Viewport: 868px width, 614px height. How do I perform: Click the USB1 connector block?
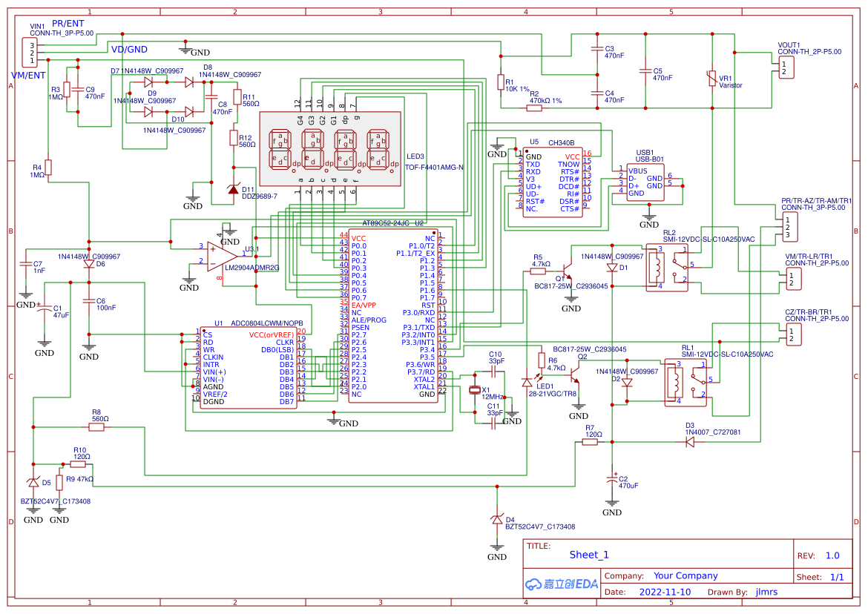[645, 182]
